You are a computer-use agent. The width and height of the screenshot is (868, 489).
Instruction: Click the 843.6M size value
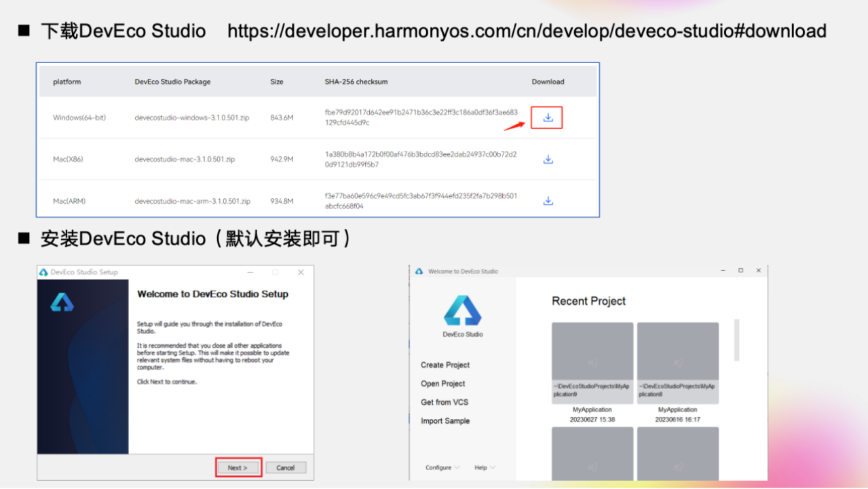click(x=282, y=117)
